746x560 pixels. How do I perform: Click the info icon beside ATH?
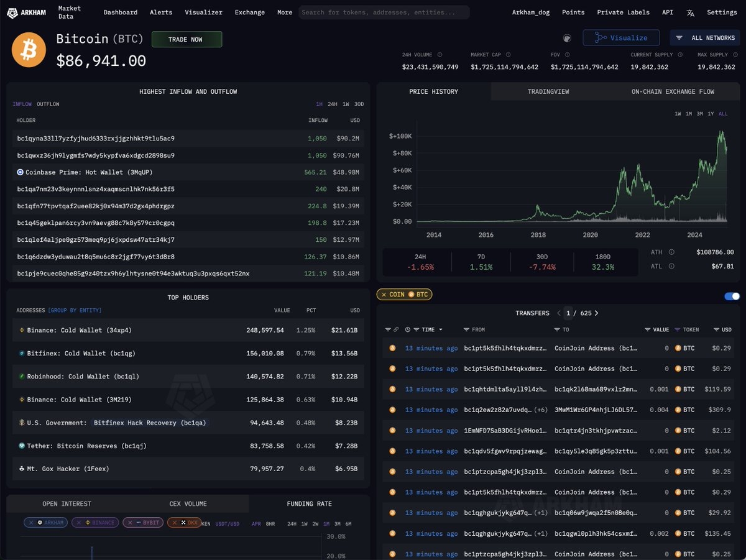coord(671,252)
